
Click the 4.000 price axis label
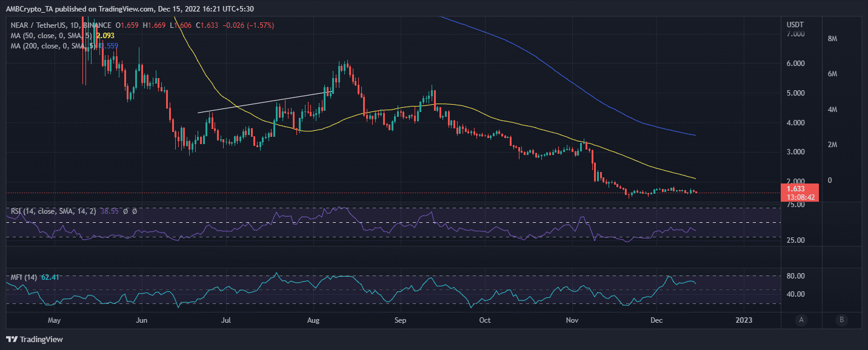click(796, 123)
